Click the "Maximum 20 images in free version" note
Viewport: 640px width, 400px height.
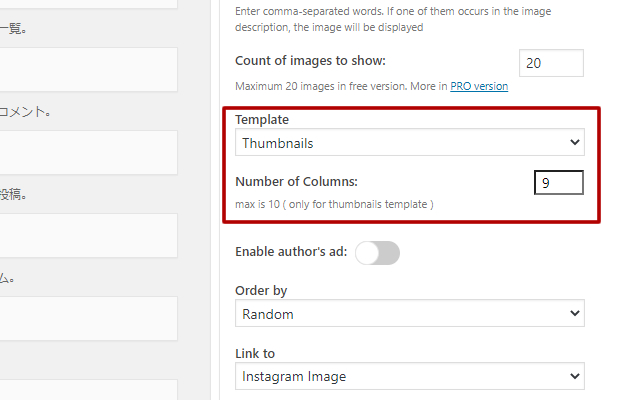(x=340, y=86)
